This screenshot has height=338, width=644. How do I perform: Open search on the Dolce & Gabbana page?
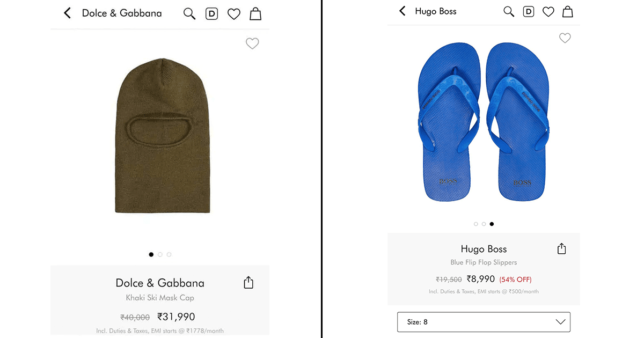click(189, 13)
